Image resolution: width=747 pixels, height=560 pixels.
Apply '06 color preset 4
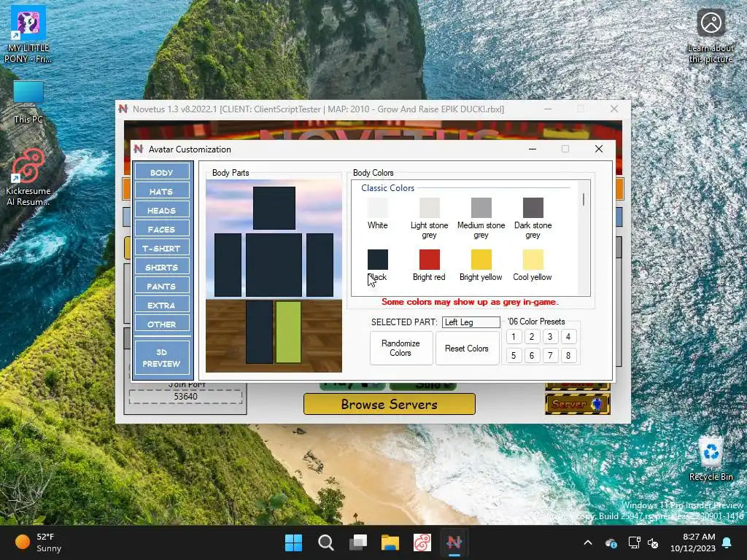[568, 337]
